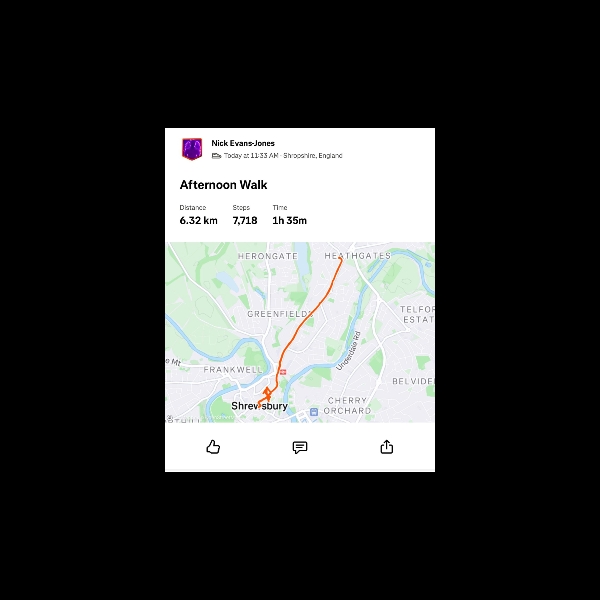Screen dimensions: 600x600
Task: Click the orange route endpoint near Heathgates
Action: point(340,259)
